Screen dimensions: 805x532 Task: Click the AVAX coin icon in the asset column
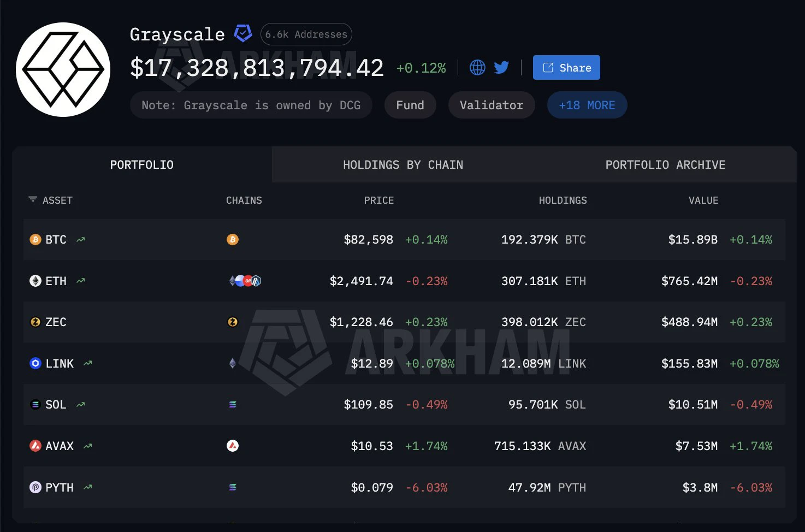[x=35, y=446]
